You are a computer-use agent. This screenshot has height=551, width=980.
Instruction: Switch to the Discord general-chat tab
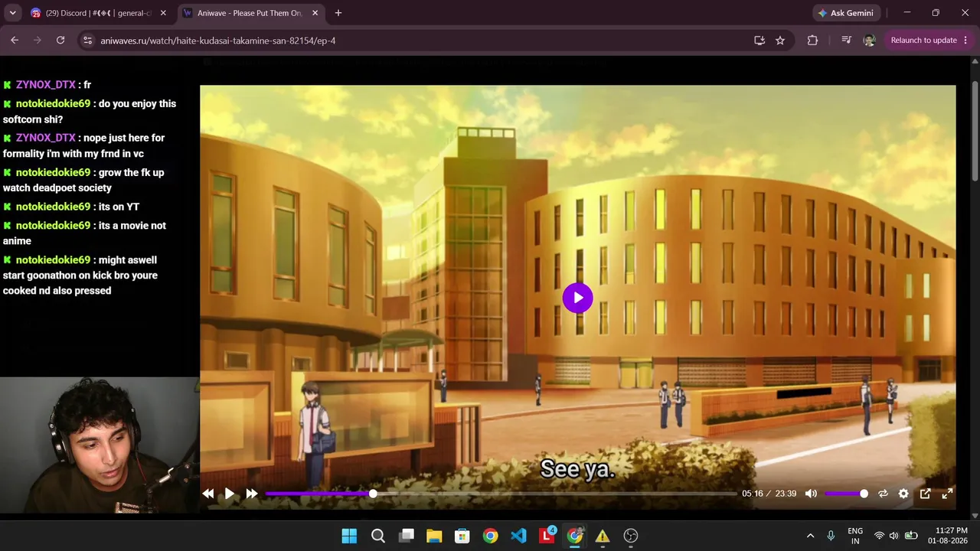tap(98, 13)
